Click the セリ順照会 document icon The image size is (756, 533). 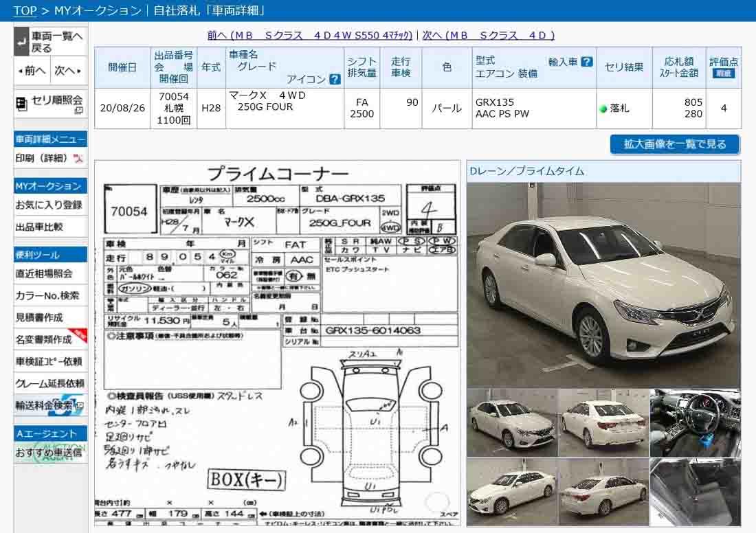[21, 102]
